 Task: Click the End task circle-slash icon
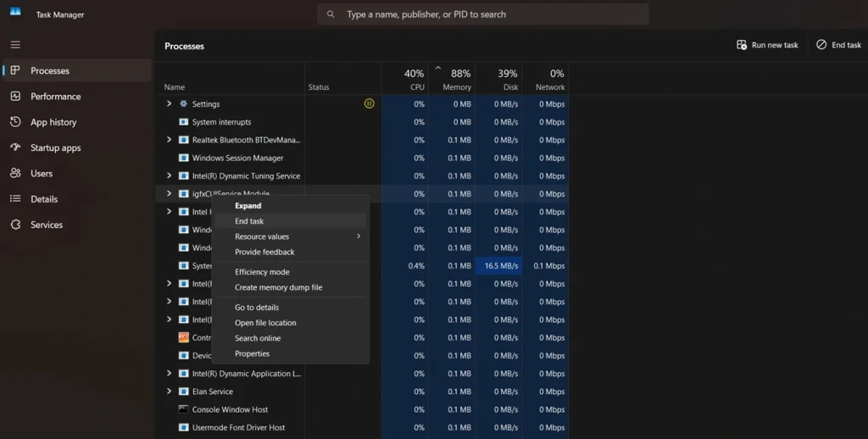[821, 45]
